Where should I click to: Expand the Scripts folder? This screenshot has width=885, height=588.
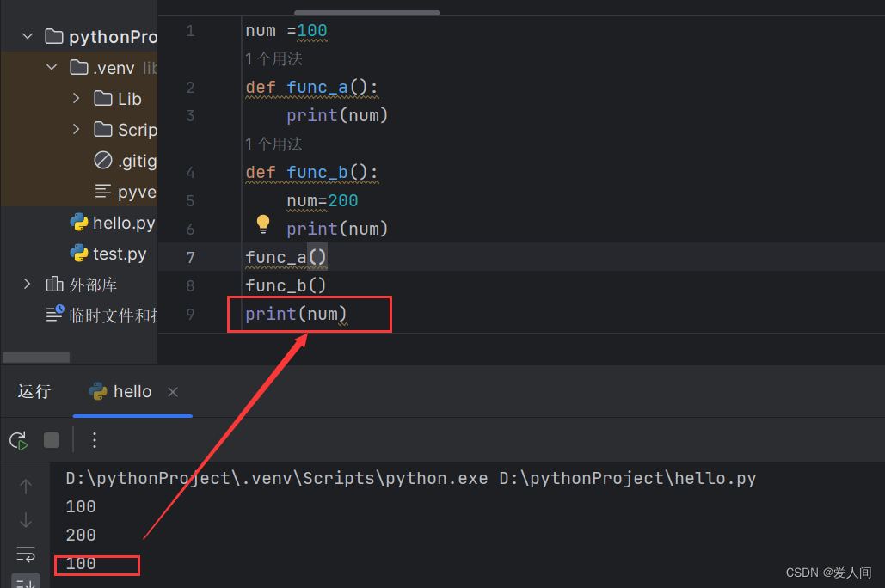(x=77, y=130)
